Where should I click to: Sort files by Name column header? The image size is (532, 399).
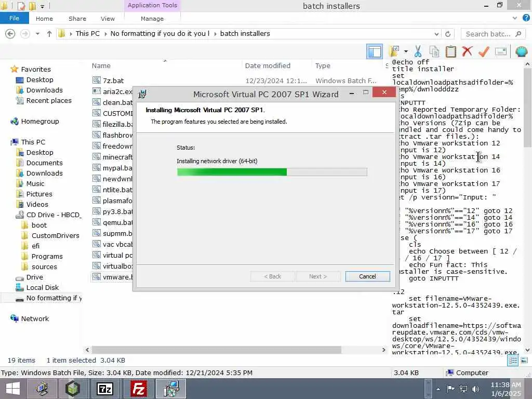(x=101, y=66)
